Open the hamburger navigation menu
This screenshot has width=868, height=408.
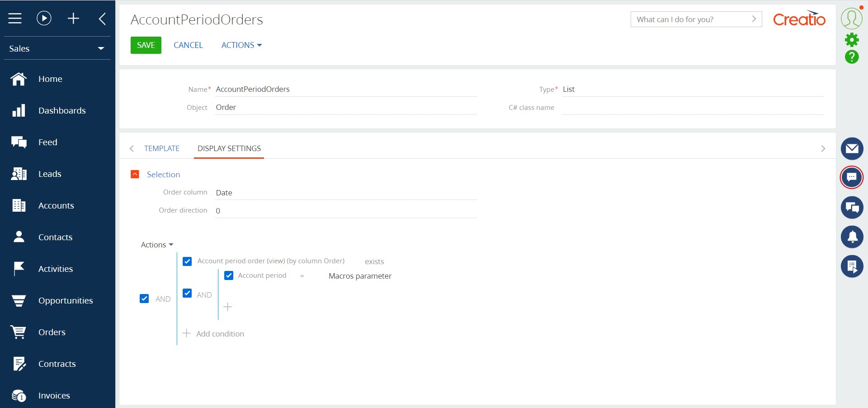point(15,18)
